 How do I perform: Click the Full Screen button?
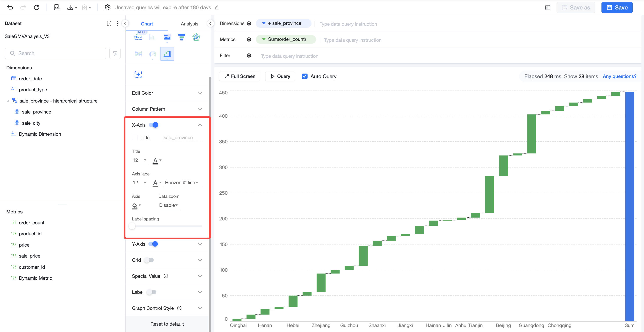click(x=240, y=76)
